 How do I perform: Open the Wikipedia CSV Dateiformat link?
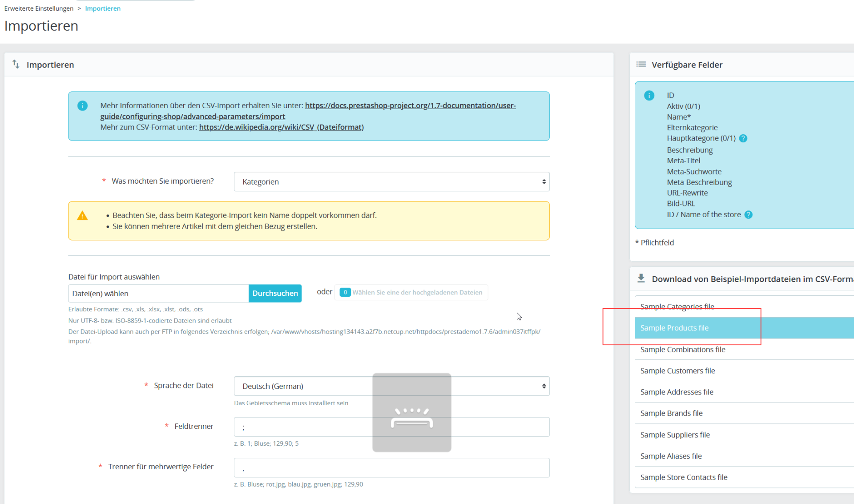click(x=281, y=127)
